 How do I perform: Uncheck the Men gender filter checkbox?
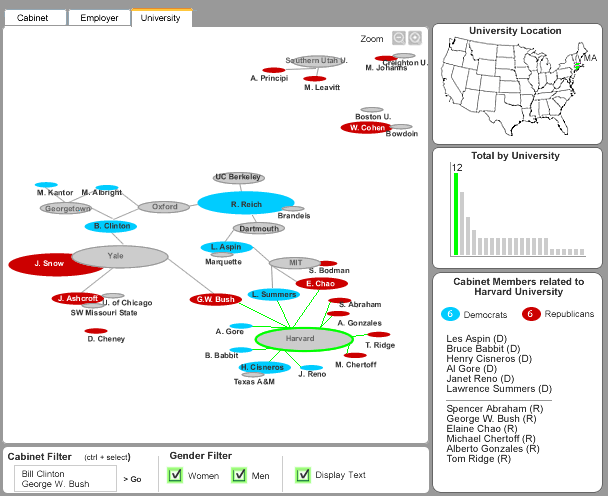click(239, 475)
